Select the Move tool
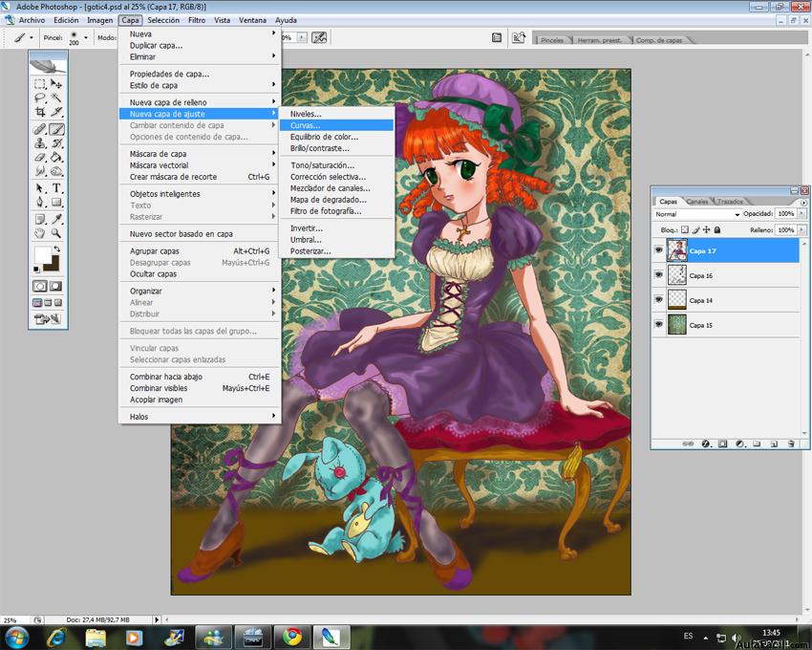Image resolution: width=812 pixels, height=650 pixels. coord(56,84)
